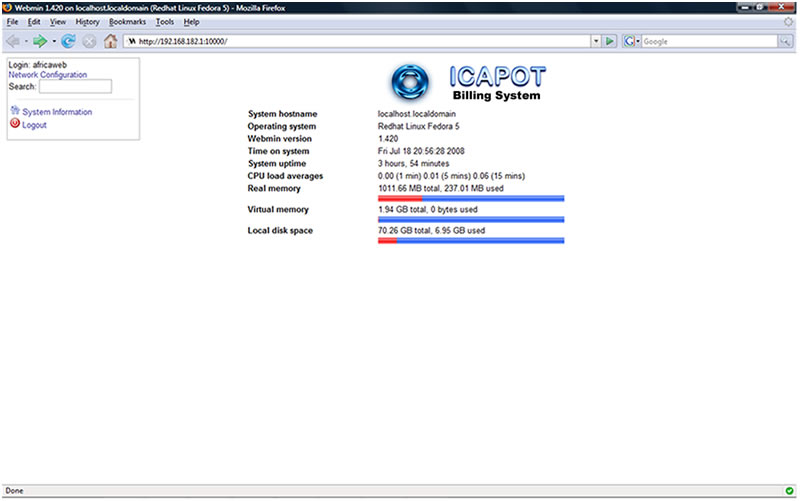Click '70.26 GB total, 6.95 GB used'
Viewport: 800px width, 501px height.
431,231
